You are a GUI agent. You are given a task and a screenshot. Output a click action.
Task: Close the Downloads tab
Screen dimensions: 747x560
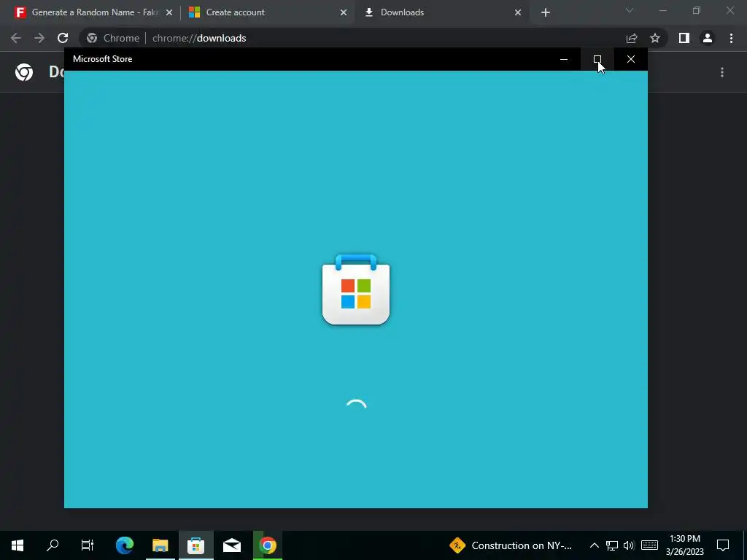pyautogui.click(x=518, y=12)
